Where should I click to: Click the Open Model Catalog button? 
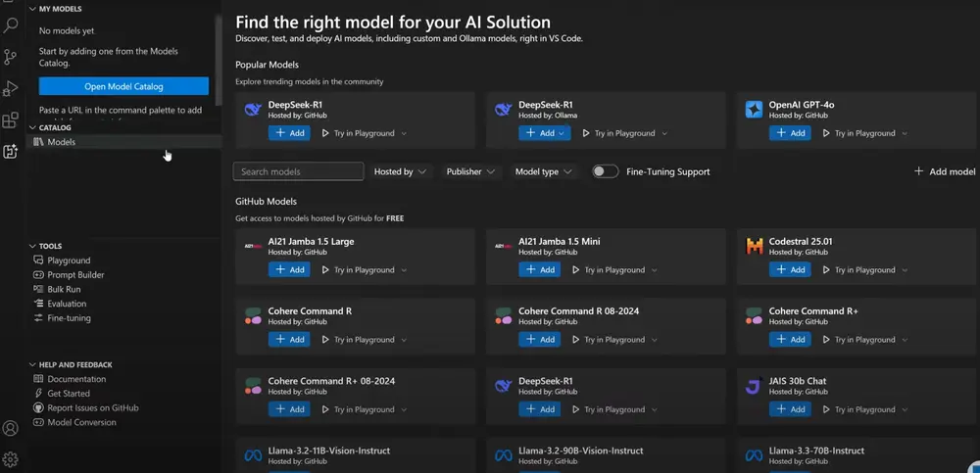(x=123, y=86)
